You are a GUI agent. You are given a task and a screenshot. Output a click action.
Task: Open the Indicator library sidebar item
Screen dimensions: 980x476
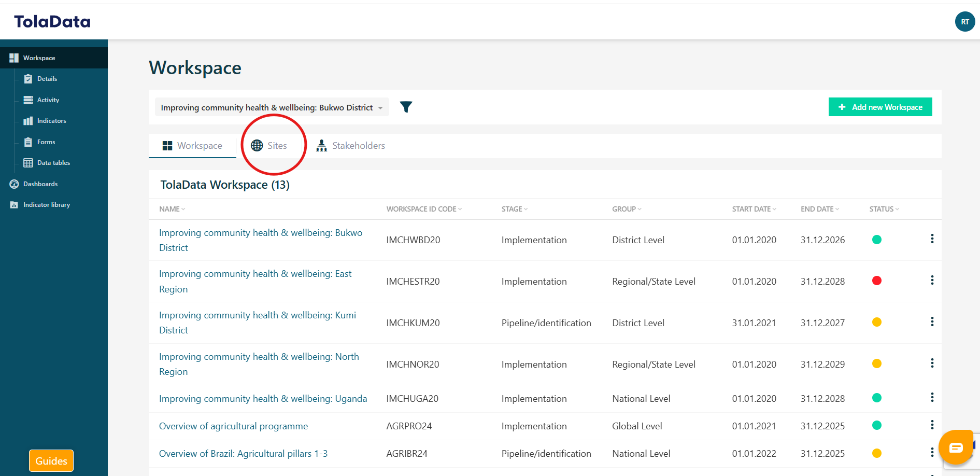point(46,205)
